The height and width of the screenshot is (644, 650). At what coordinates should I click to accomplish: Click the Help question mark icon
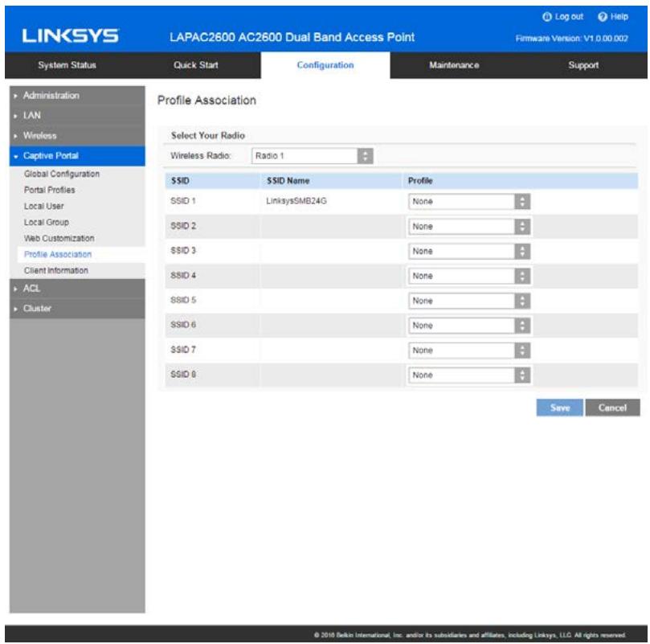(x=603, y=17)
